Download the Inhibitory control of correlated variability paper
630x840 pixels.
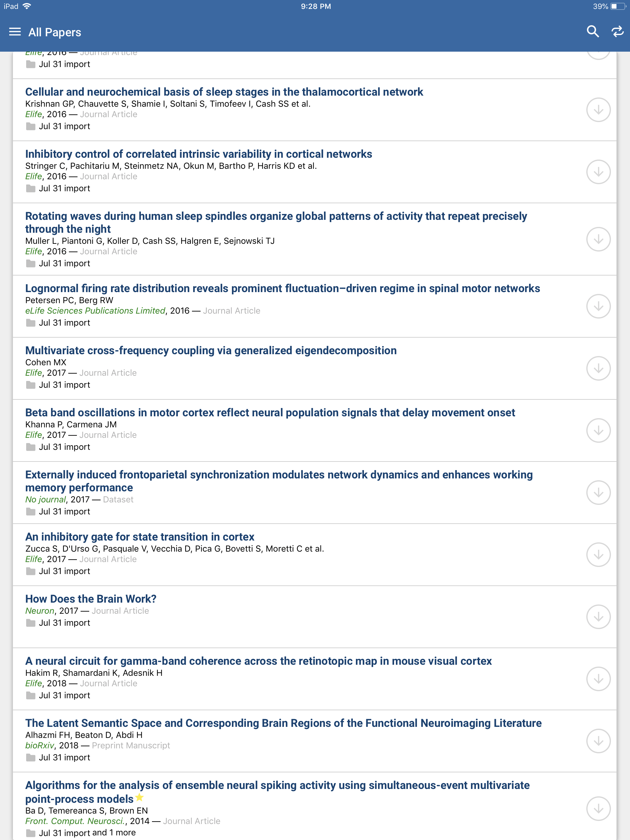click(598, 172)
